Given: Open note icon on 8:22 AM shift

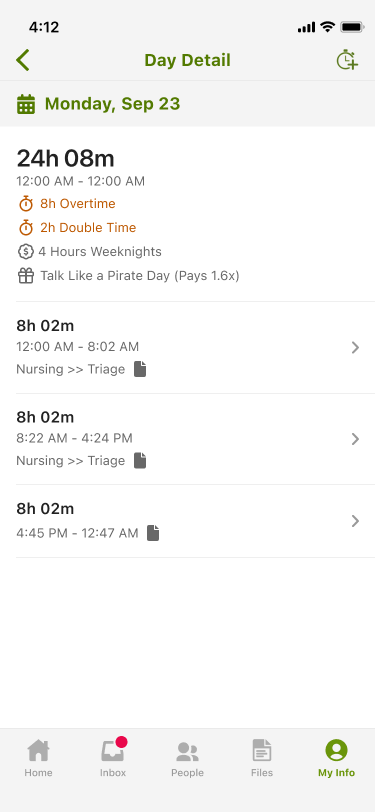Looking at the screenshot, I should 140,461.
